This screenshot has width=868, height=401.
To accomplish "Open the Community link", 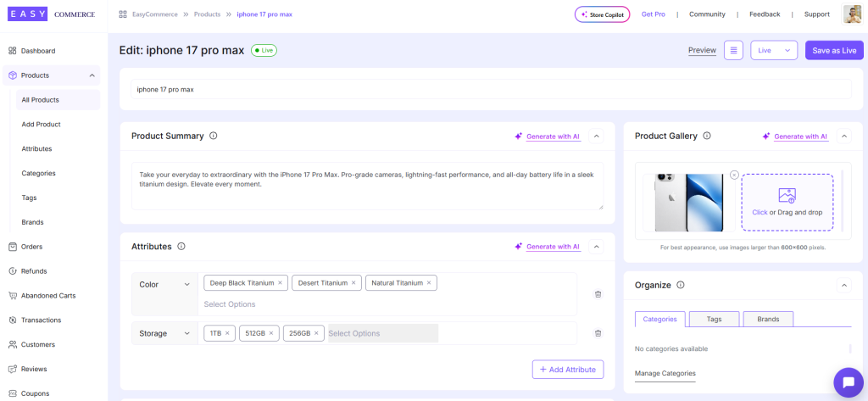I will point(707,14).
